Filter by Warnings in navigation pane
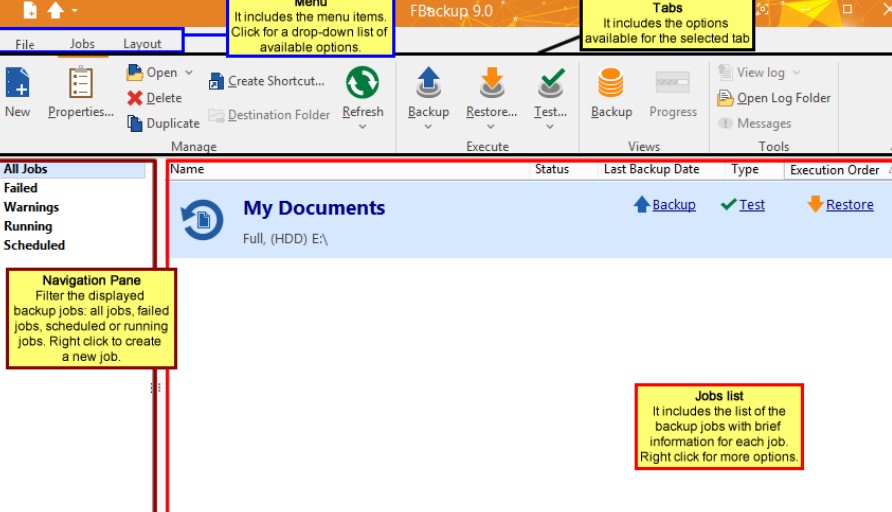This screenshot has height=512, width=892. tap(31, 208)
